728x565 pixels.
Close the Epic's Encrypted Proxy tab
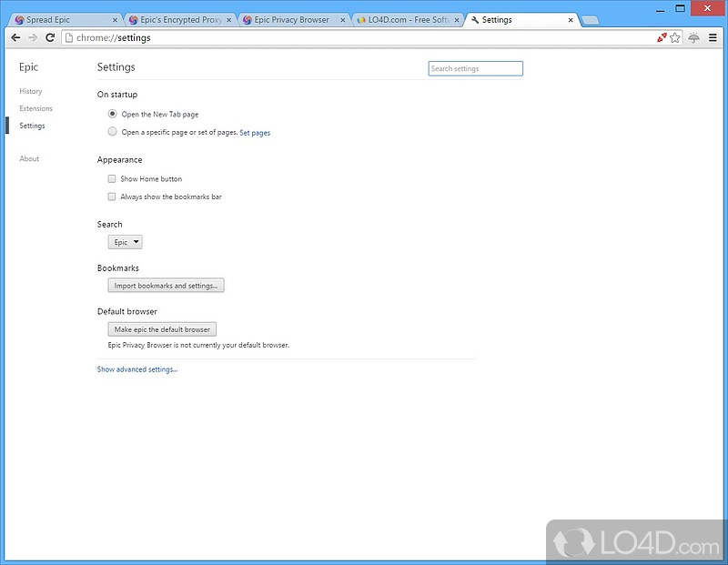(228, 20)
